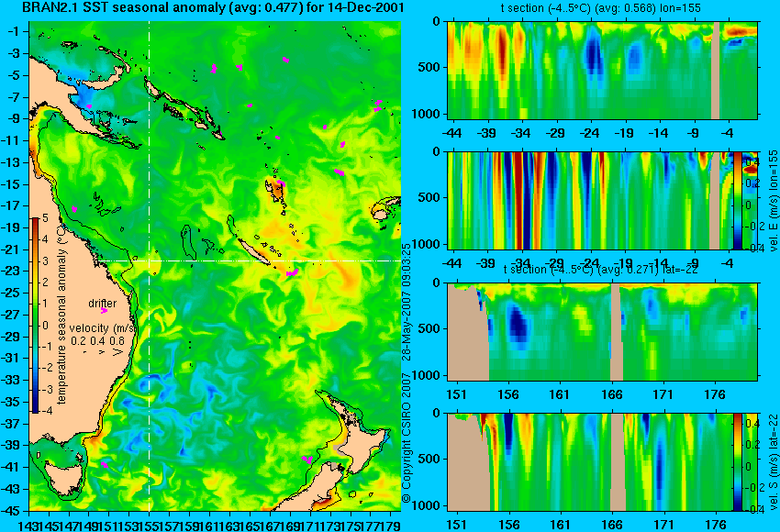Click the 'temperature seasonal anomaly (°C)' vertical label
The image size is (780, 532).
[61, 315]
